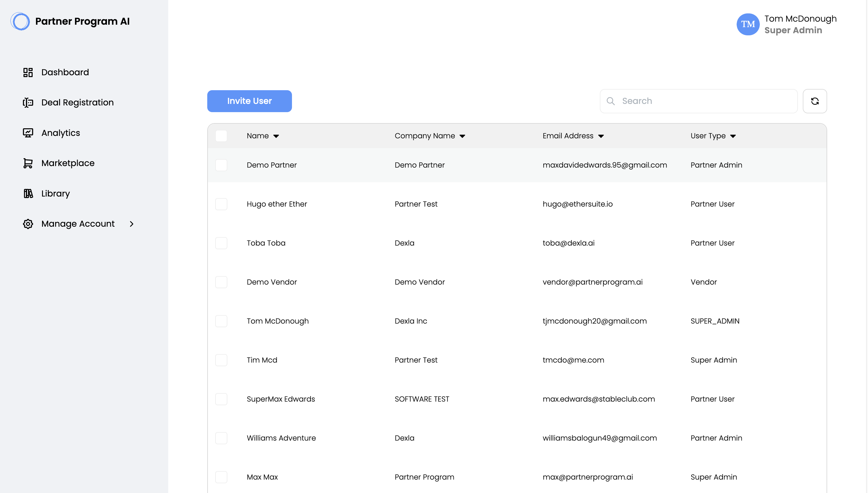Open Deal Registration menu item
868x493 pixels.
click(x=77, y=103)
